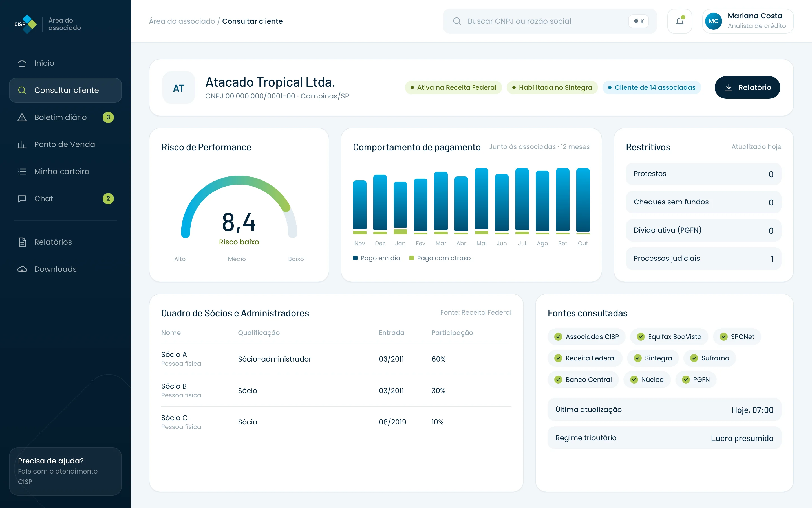Click the Relatórios document icon

[22, 242]
